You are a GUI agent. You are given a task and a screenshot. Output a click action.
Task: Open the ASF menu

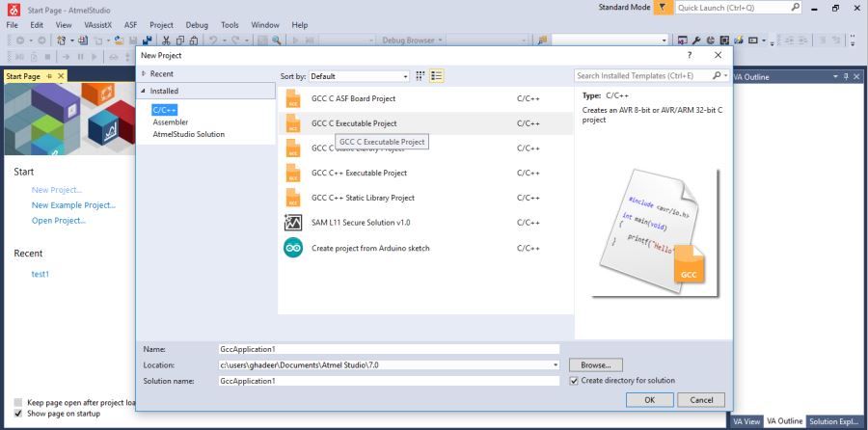click(x=130, y=25)
